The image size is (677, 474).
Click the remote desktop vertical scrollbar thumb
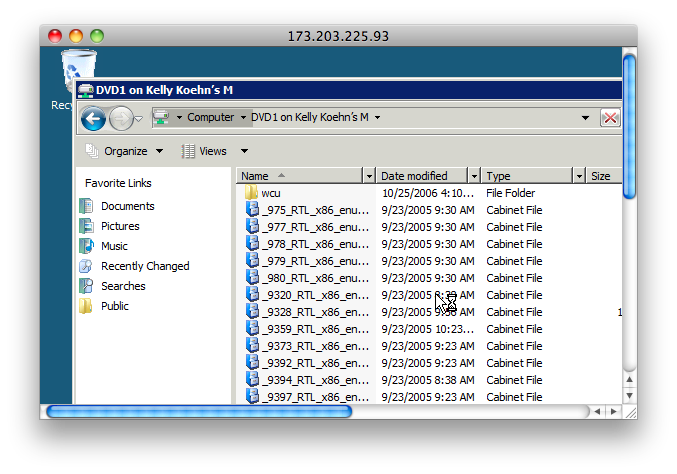pos(630,126)
